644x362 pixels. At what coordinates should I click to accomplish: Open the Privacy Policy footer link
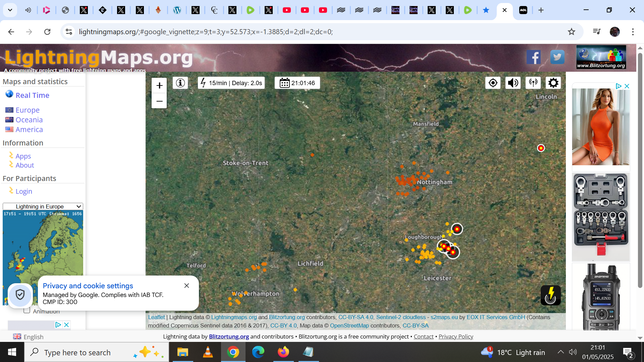click(456, 337)
